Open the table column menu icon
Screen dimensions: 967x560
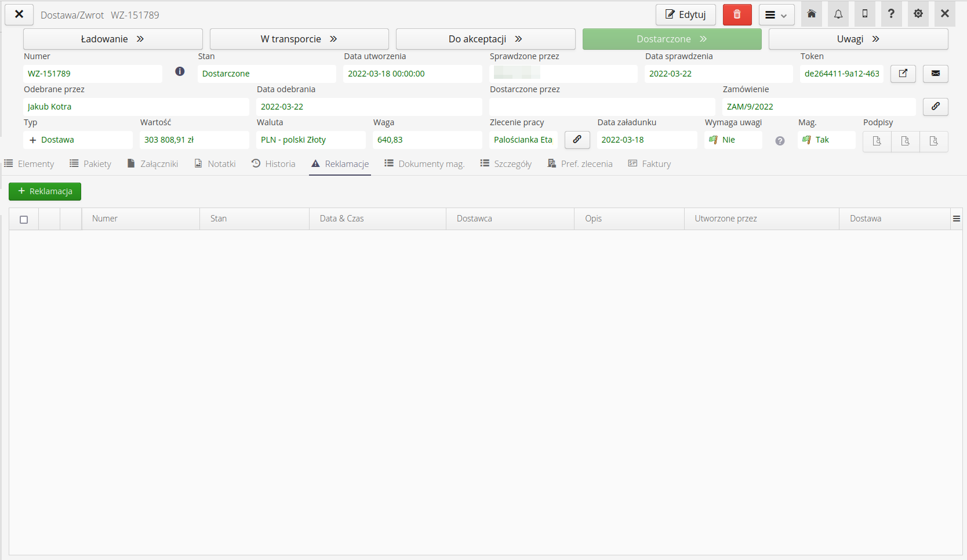tap(956, 219)
